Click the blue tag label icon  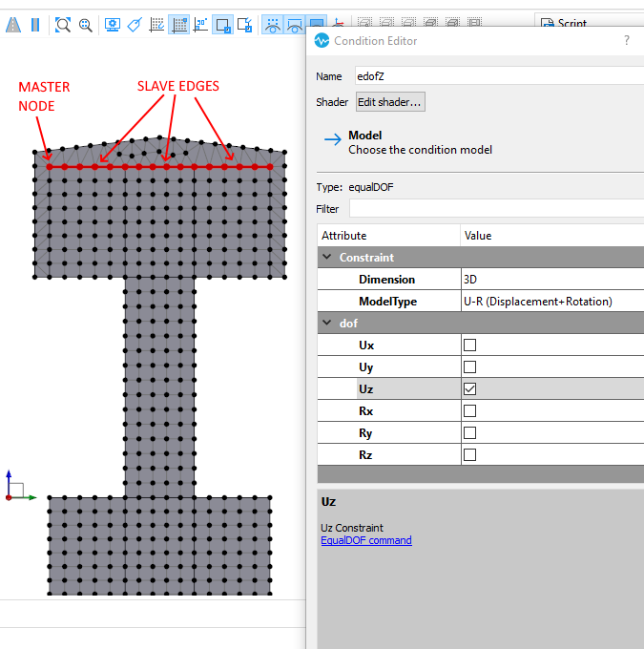click(x=135, y=25)
